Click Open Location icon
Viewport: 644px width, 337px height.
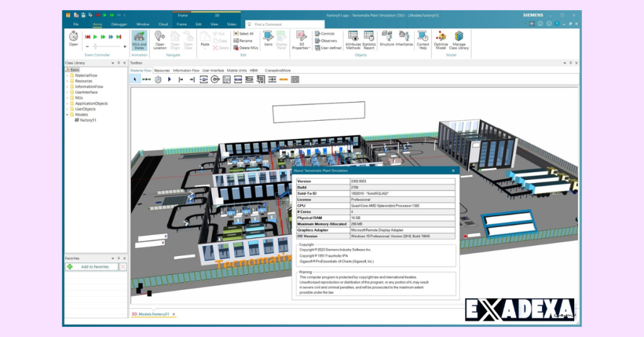point(160,40)
